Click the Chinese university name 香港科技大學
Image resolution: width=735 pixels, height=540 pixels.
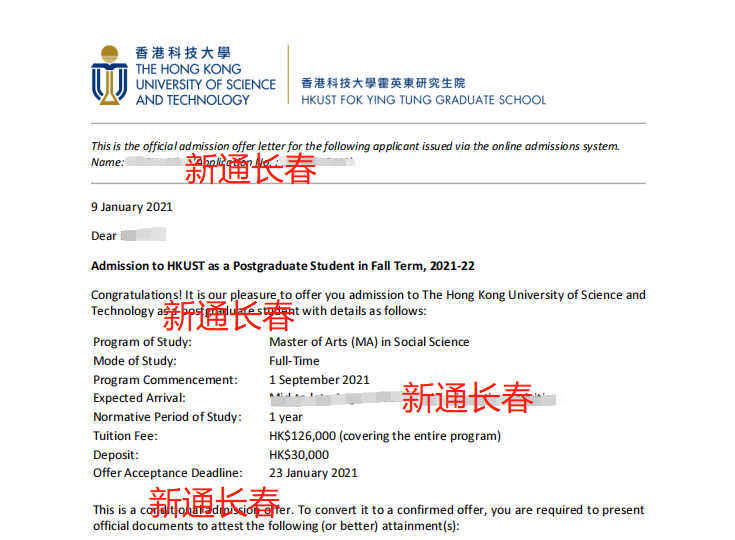pyautogui.click(x=183, y=53)
